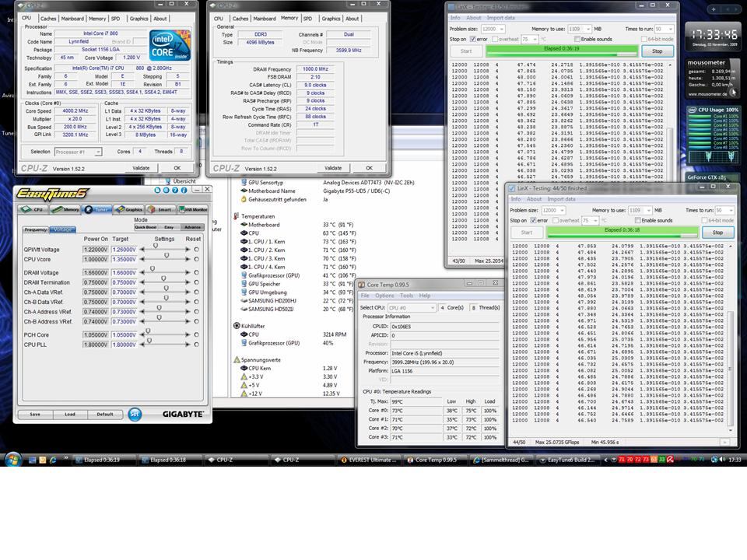Click the volume speaker icon in system tray
Viewport: 747px width, 560px height.
722,460
